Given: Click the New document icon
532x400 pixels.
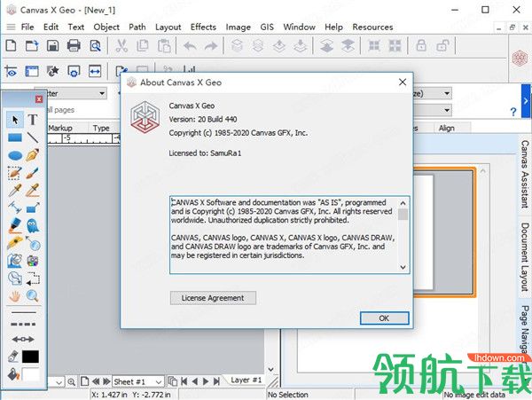Looking at the screenshot, I should point(11,45).
